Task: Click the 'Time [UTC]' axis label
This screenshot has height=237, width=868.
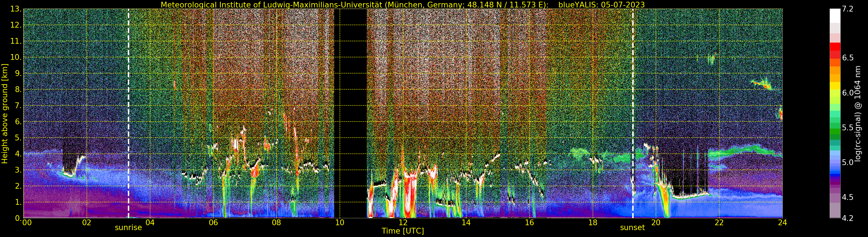Action: [x=403, y=231]
